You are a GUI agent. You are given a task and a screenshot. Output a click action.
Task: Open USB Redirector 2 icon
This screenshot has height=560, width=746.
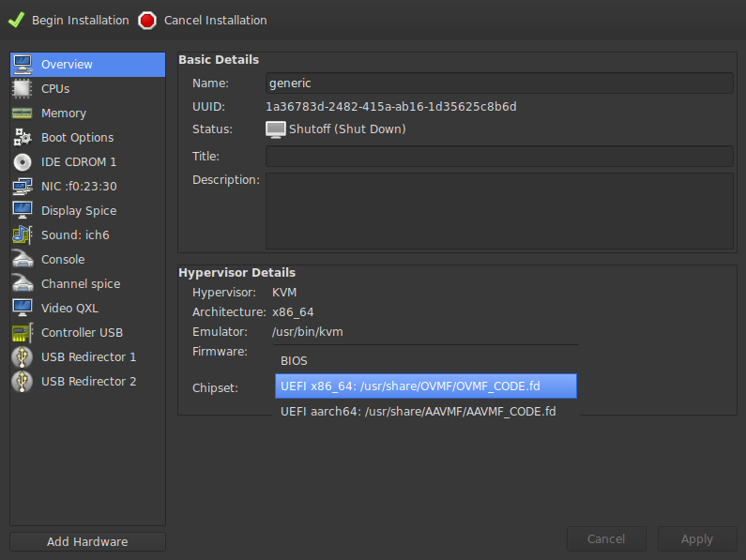click(x=22, y=382)
